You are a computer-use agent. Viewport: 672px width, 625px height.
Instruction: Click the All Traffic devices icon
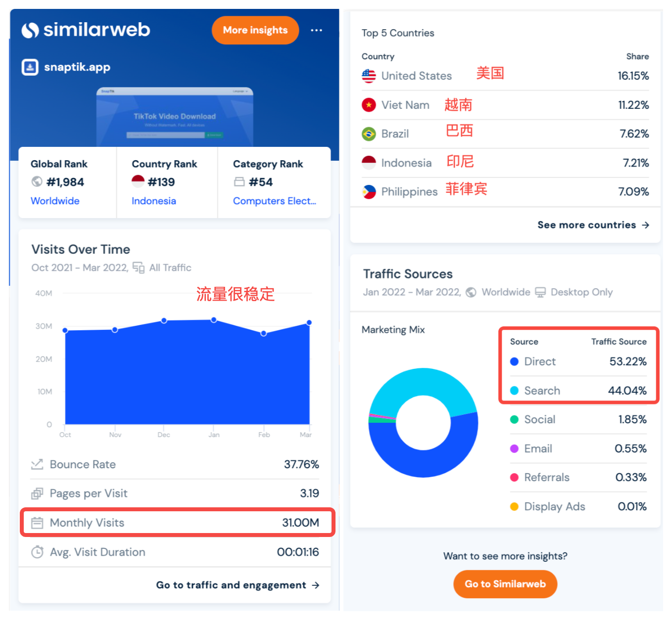[x=139, y=268]
